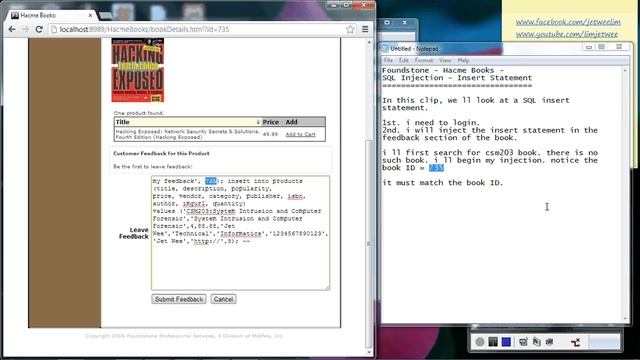
Task: Close the Hacme Books browser tab
Action: 90,15
